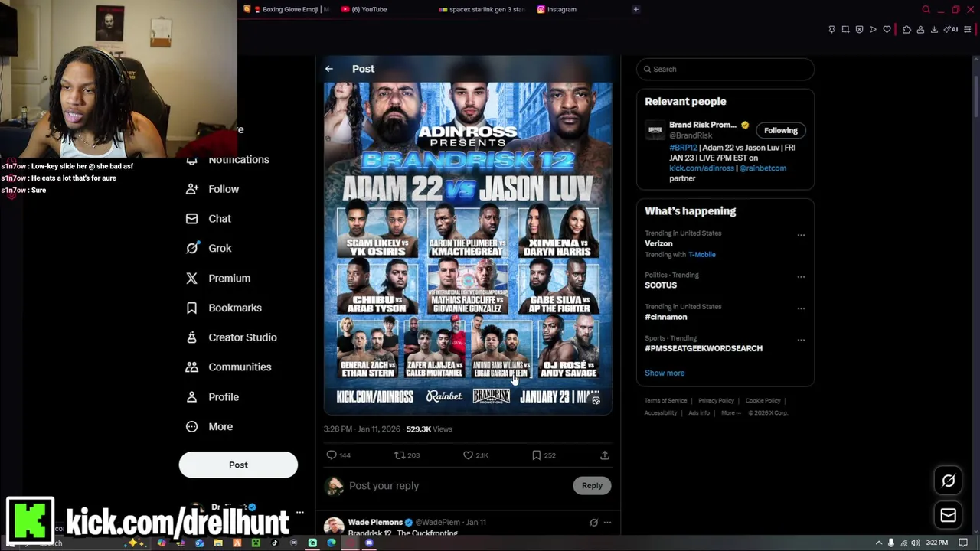The image size is (980, 551).
Task: Open the T-Mobile trending link
Action: point(702,255)
